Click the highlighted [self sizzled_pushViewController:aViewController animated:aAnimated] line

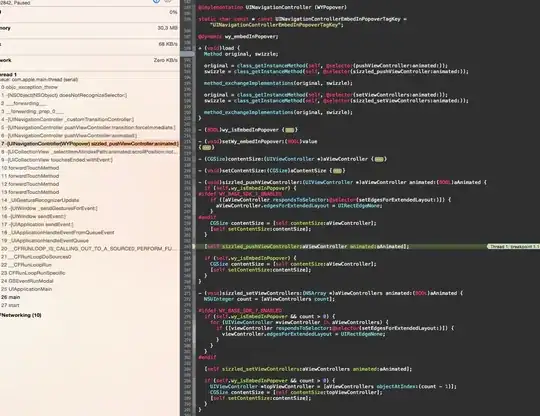pos(307,247)
